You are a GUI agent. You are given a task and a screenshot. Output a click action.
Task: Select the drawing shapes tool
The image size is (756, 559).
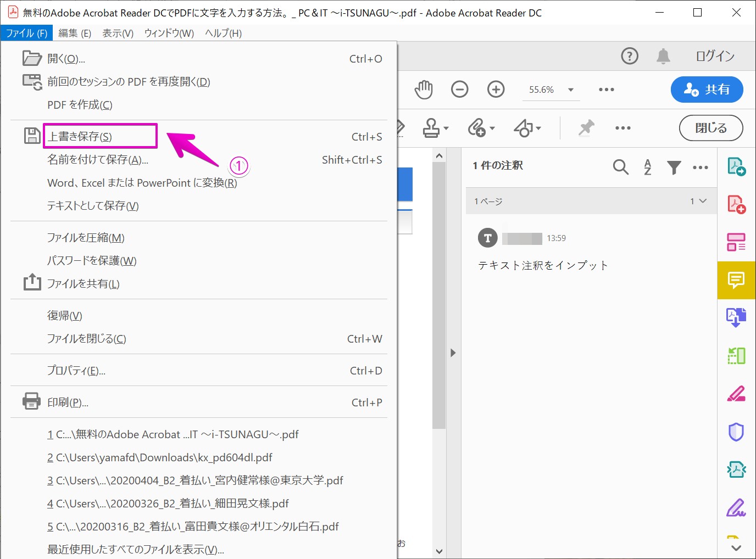point(524,128)
